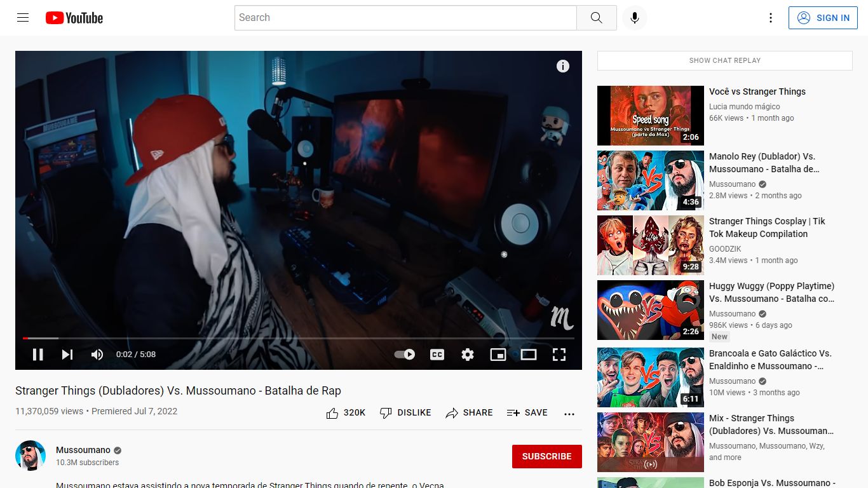868x488 pixels.
Task: Click the 'New' badge on Huggy Wuggy video
Action: (719, 337)
